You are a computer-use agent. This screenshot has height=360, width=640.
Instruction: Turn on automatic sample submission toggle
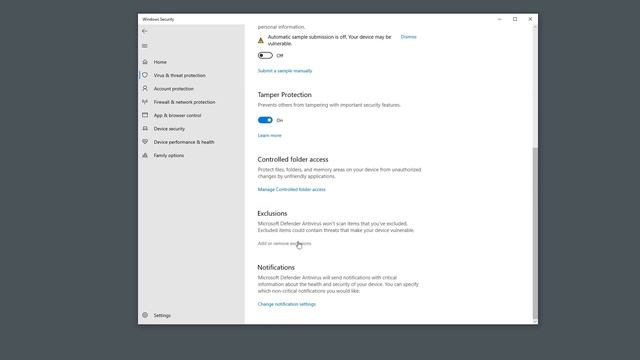pos(265,56)
